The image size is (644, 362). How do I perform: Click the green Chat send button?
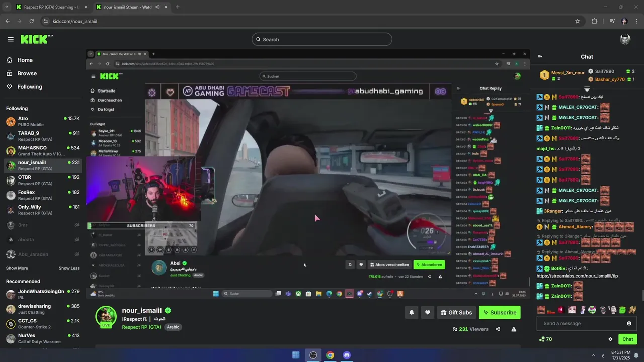[x=627, y=339]
